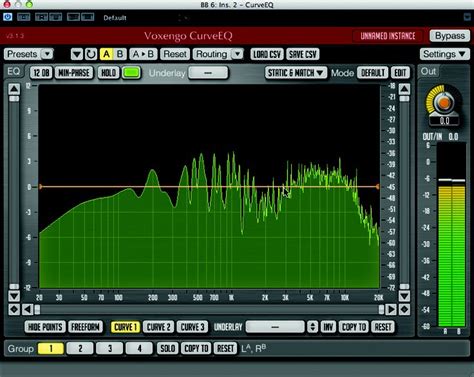Toggle the HOLD spectrum button
Viewport: 474px width, 377px height.
pyautogui.click(x=108, y=73)
